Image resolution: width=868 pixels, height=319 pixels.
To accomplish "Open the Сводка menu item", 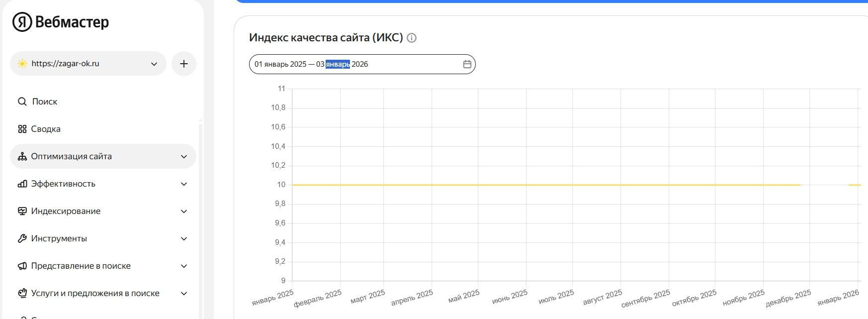I will pos(46,129).
